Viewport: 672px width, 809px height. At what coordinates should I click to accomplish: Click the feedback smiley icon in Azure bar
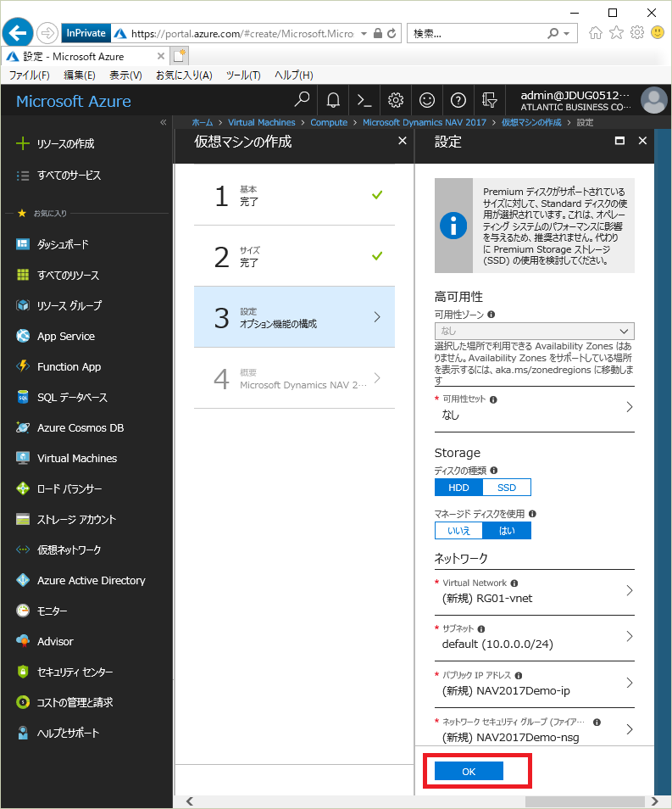(x=427, y=99)
